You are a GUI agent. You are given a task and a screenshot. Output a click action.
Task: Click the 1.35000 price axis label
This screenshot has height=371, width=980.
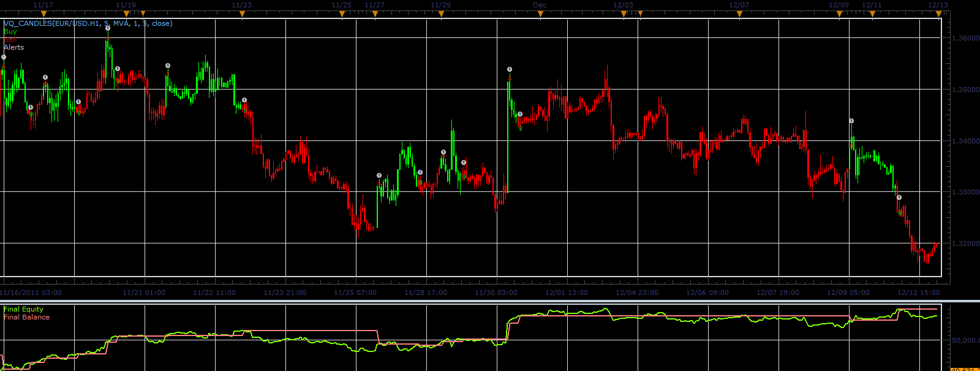(x=966, y=90)
